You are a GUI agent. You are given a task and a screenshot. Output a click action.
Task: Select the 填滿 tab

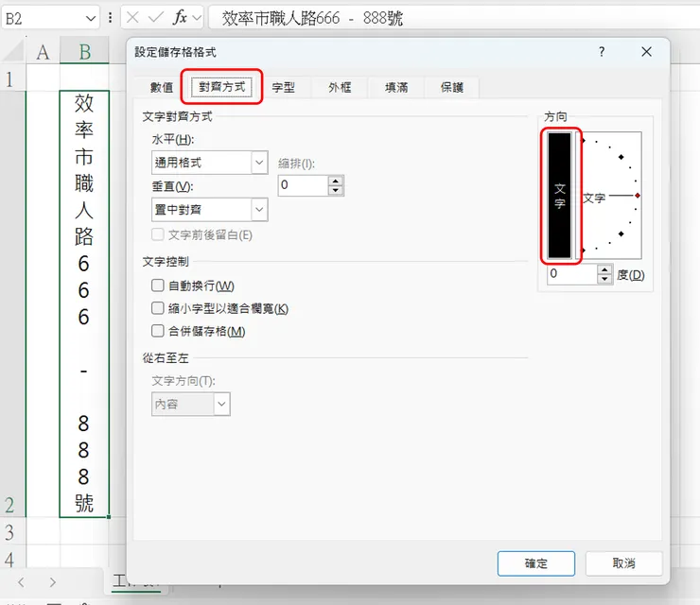(396, 88)
